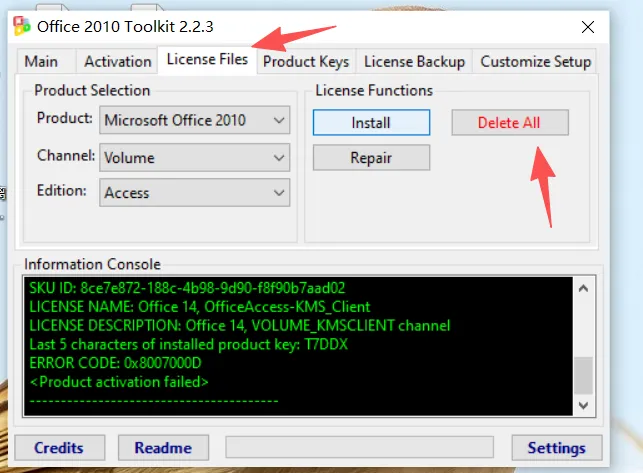Image resolution: width=643 pixels, height=473 pixels.
Task: Click the LICENSE NAME console line
Action: click(200, 307)
